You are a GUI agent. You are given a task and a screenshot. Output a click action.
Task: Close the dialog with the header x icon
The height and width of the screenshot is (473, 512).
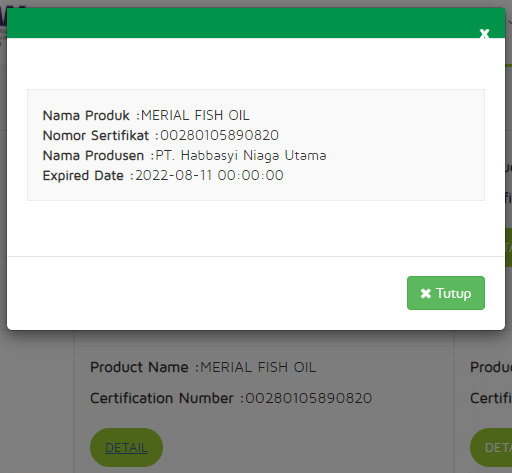(484, 33)
